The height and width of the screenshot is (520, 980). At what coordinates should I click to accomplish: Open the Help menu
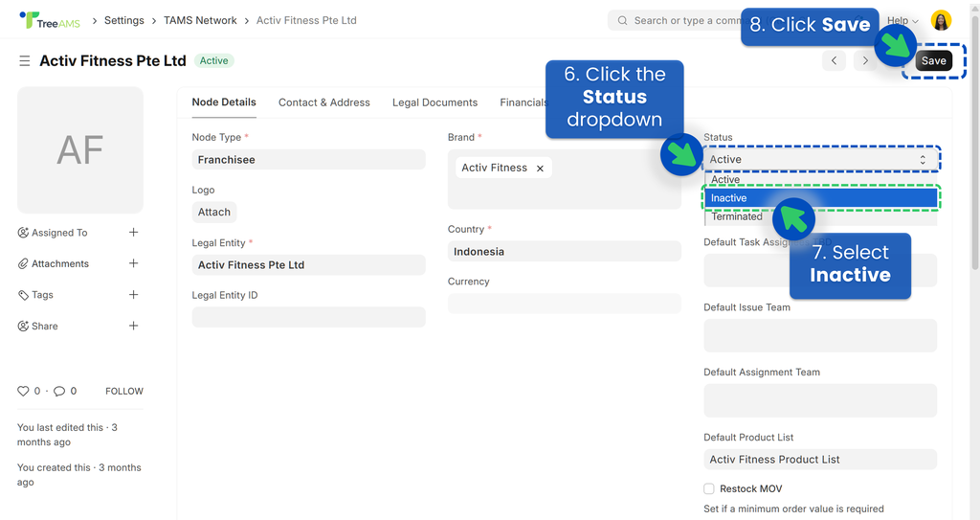[x=902, y=21]
